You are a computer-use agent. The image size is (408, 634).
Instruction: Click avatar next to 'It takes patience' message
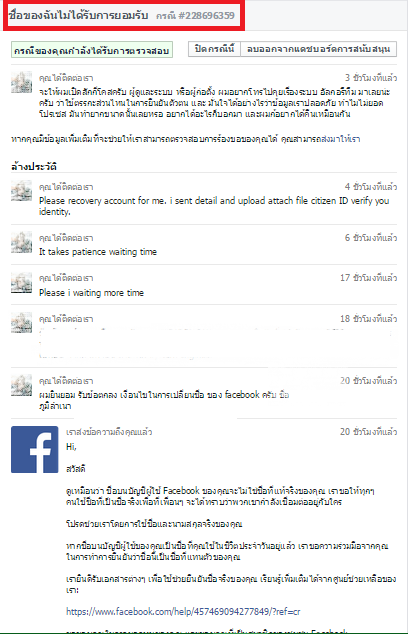(x=21, y=242)
